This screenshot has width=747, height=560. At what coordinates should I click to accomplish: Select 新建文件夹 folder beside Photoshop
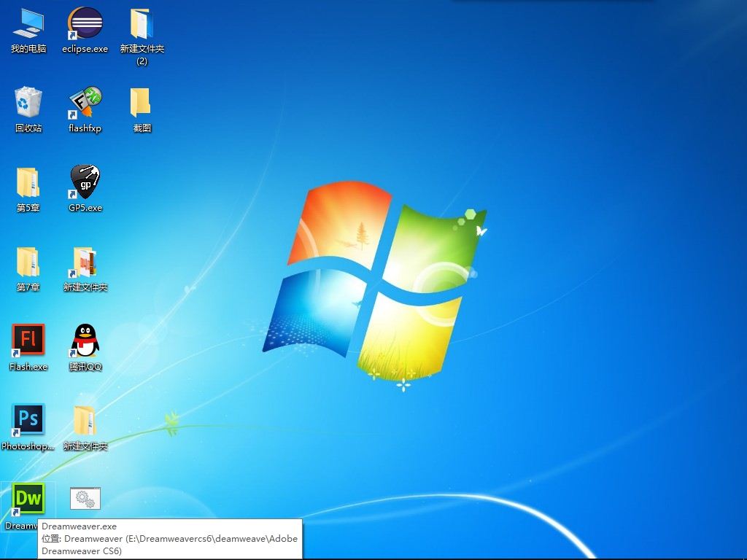tap(85, 421)
